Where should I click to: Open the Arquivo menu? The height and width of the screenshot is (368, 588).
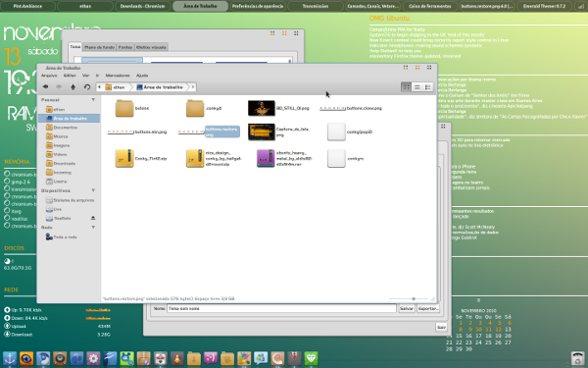click(49, 76)
